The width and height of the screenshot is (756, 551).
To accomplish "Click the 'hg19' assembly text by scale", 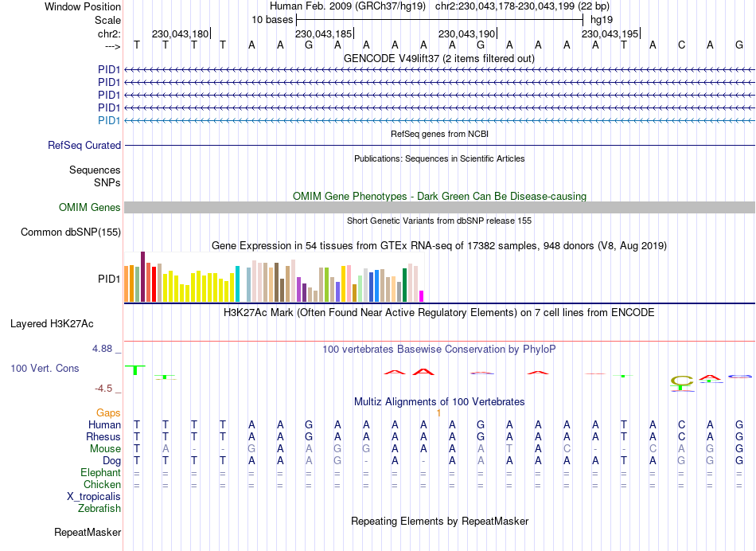I will [x=602, y=20].
